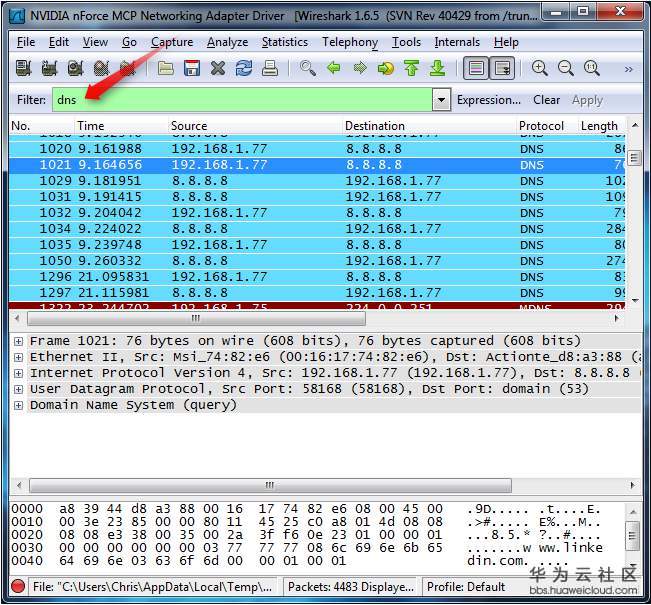The height and width of the screenshot is (605, 651).
Task: Open the Tools menu
Action: click(406, 42)
